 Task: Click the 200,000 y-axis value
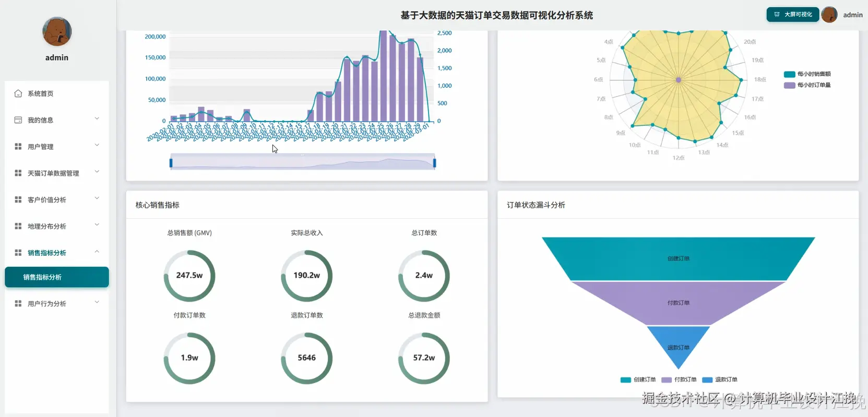point(155,37)
